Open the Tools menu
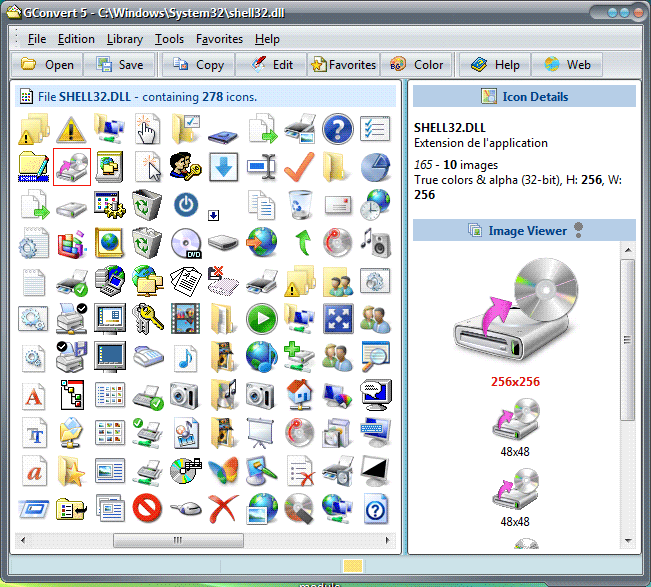The height and width of the screenshot is (587, 651). tap(169, 39)
